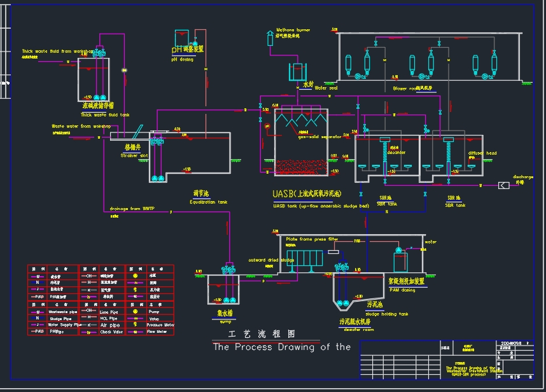
Task: Click the 'Water seal' label
Action: 326,88
